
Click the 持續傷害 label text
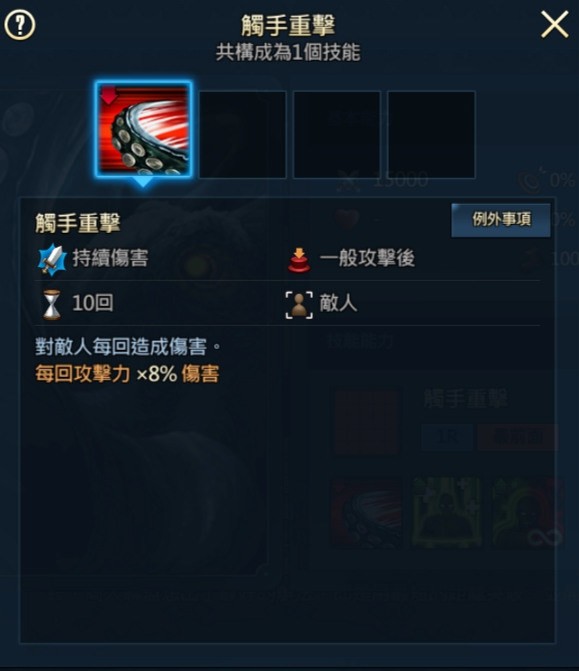tap(110, 258)
